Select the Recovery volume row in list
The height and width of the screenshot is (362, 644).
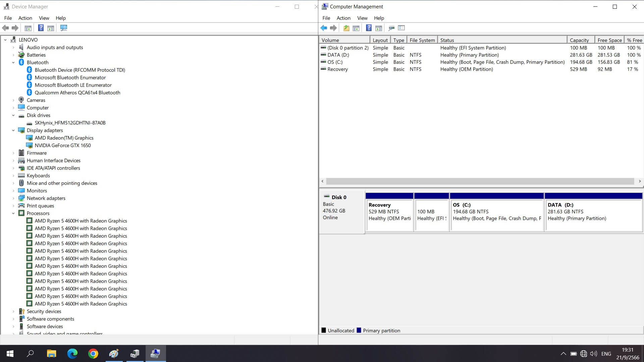click(481, 69)
